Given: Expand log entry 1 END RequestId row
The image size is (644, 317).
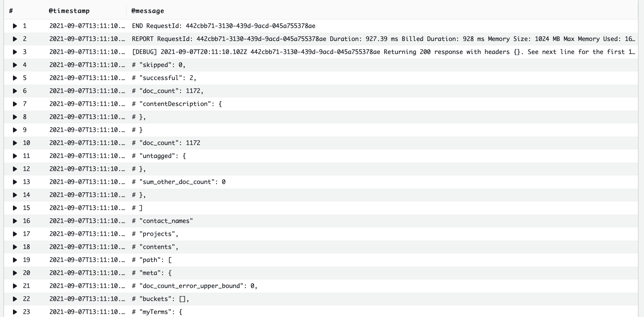Looking at the screenshot, I should (15, 26).
